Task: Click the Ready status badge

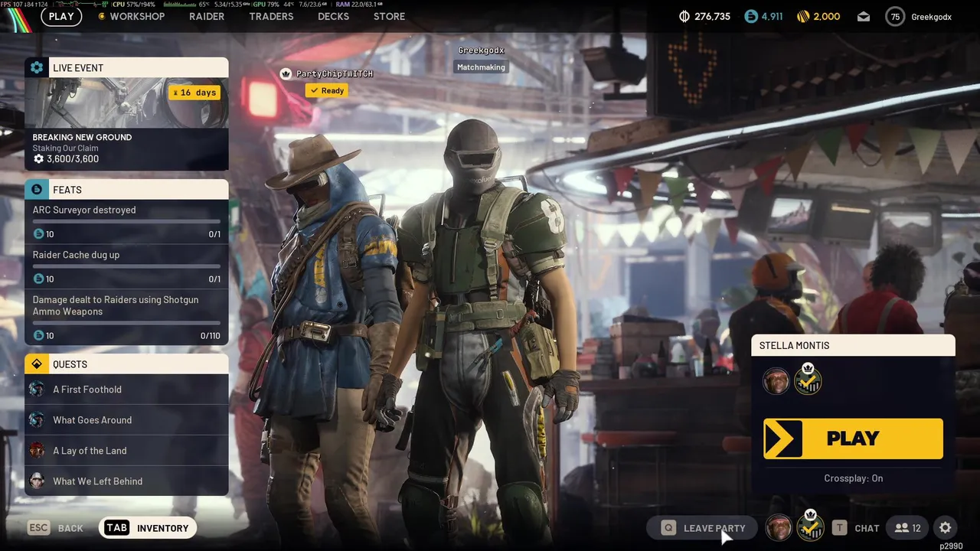Action: click(x=327, y=90)
